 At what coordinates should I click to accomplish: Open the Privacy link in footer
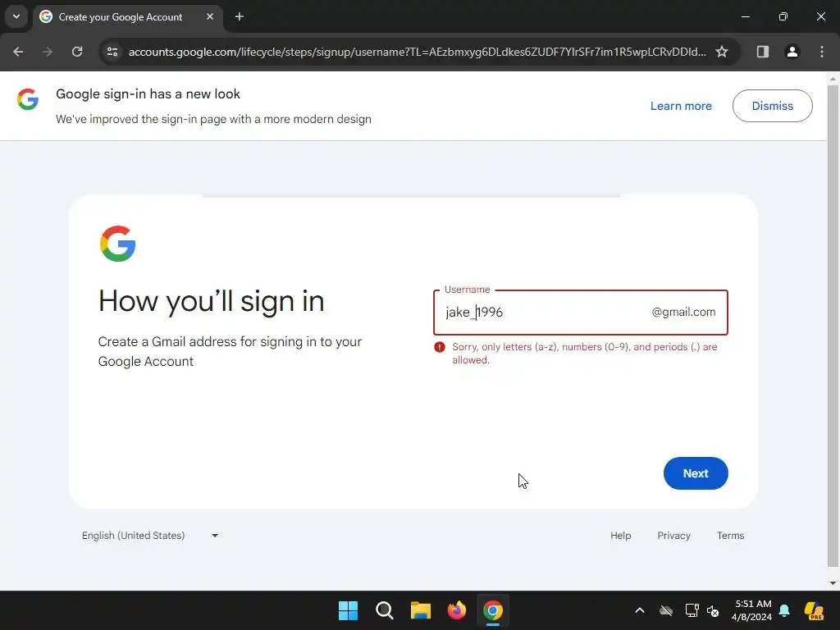(673, 536)
